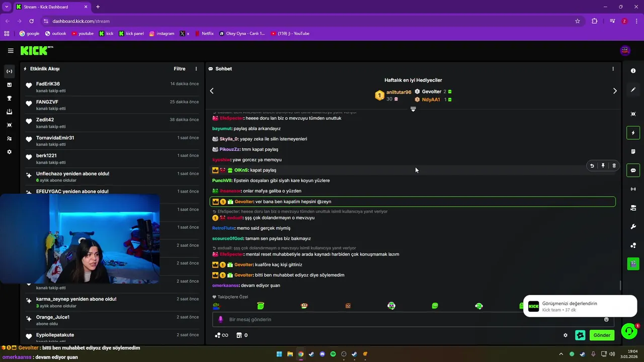Bookmark this page with star icon
Screen dimensions: 644x362
[578, 21]
